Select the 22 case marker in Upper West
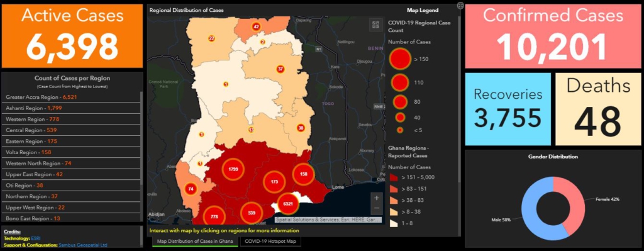 coord(211,38)
